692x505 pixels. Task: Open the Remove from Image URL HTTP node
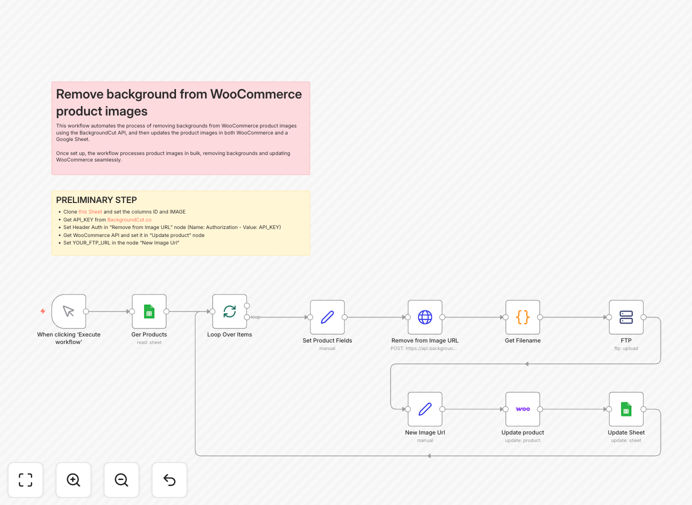[425, 317]
